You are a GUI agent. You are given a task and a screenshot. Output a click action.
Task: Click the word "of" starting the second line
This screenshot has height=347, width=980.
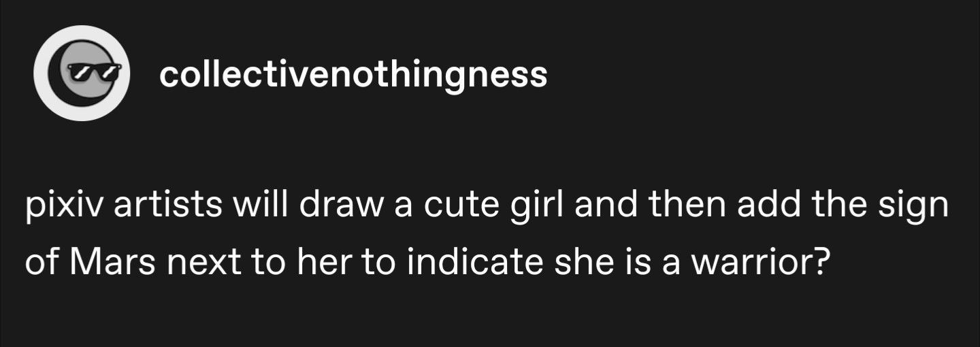[40, 261]
